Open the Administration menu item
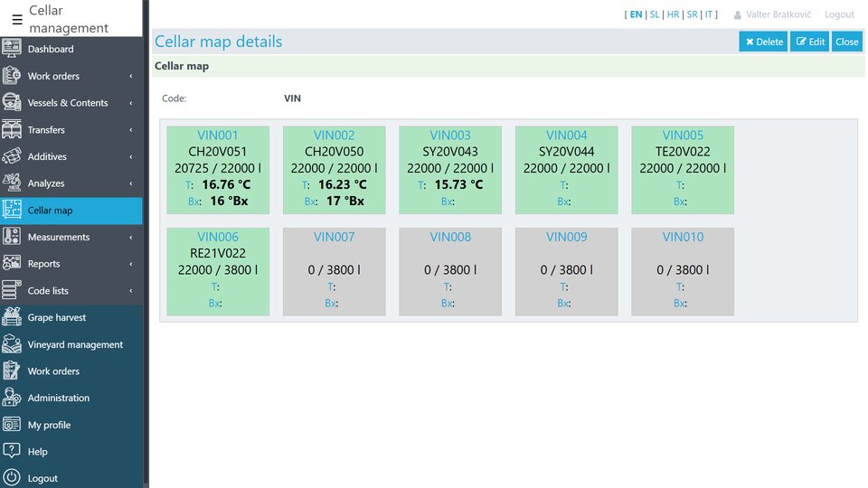The height and width of the screenshot is (488, 868). pyautogui.click(x=59, y=399)
